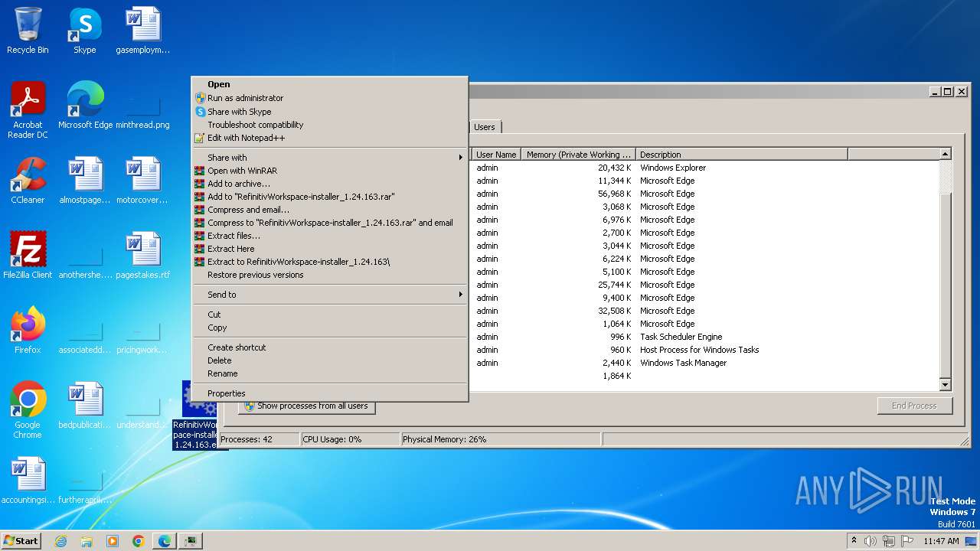The height and width of the screenshot is (551, 980).
Task: Click the Task Manager taskbar icon
Action: pyautogui.click(x=190, y=541)
